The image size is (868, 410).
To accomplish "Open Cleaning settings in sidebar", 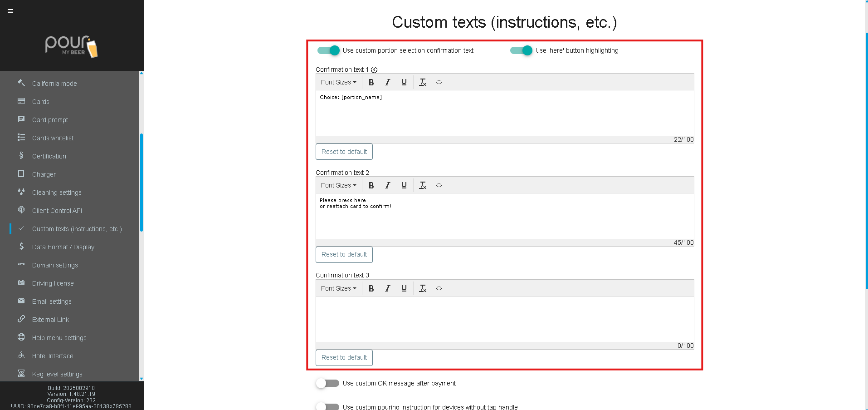I will tap(57, 193).
